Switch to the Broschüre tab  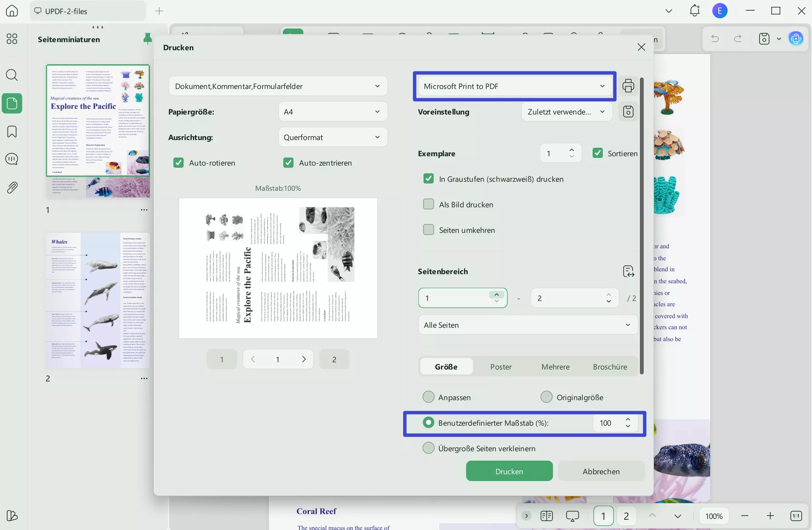pyautogui.click(x=610, y=366)
